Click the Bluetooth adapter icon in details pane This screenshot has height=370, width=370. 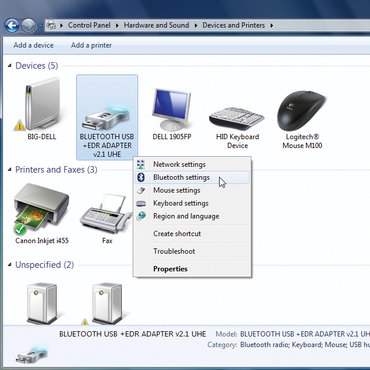31,354
